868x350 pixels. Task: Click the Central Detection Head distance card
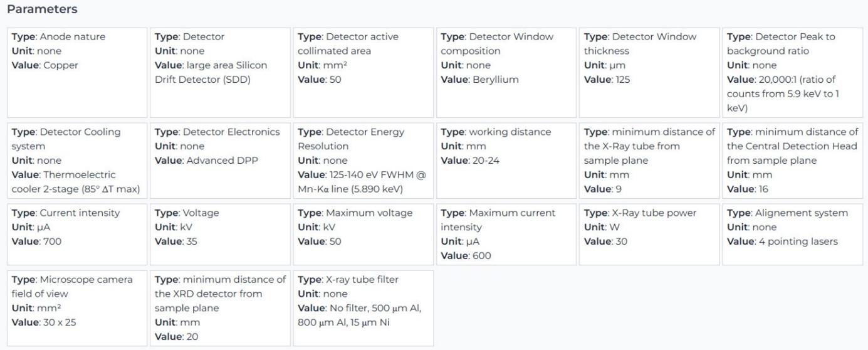[x=792, y=161]
